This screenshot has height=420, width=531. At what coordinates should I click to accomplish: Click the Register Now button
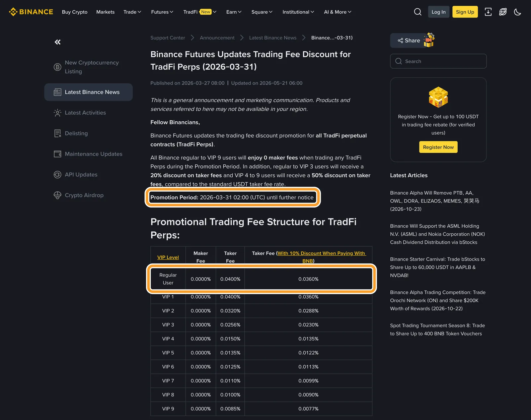pyautogui.click(x=438, y=147)
